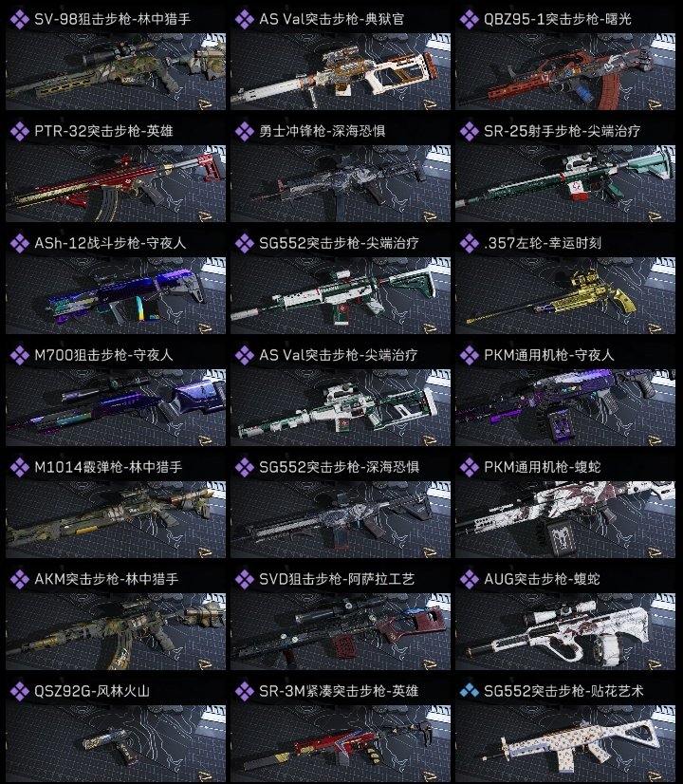Open the PTR-32突击步枪-英雄 red rifle preview
Viewport: 683px width, 784px height.
coord(116,183)
